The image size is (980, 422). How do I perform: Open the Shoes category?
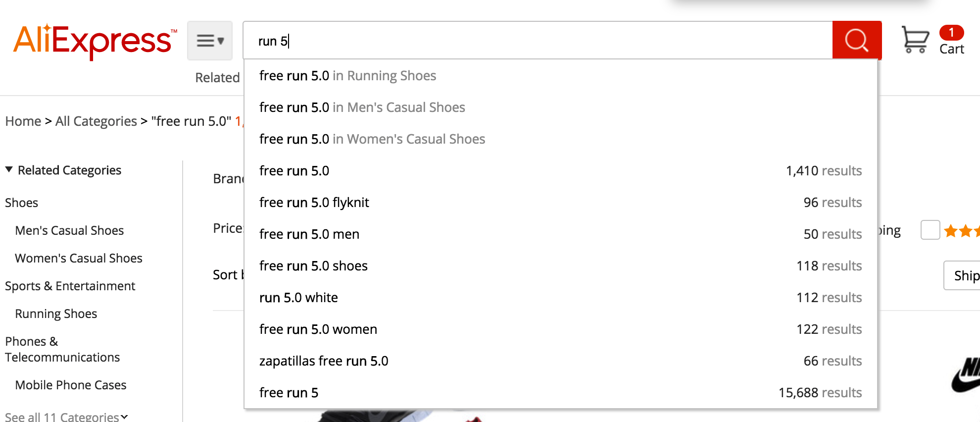pyautogui.click(x=22, y=203)
